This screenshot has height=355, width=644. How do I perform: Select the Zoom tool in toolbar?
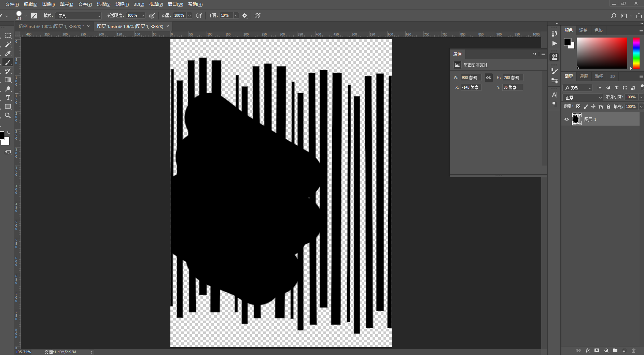(x=8, y=115)
